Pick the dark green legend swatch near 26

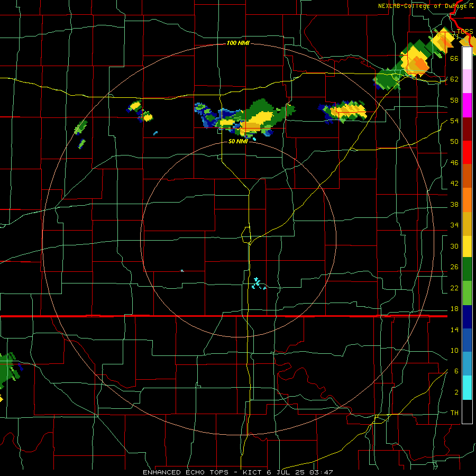click(x=467, y=269)
